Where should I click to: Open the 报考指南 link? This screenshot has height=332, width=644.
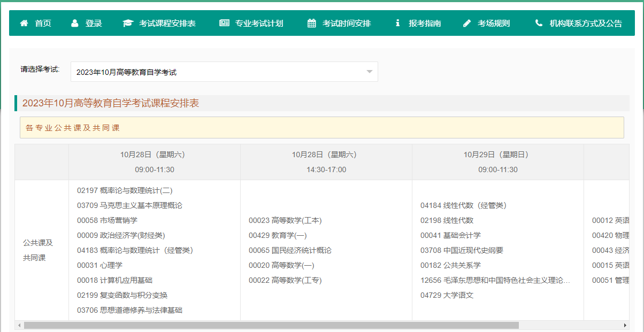(x=425, y=24)
